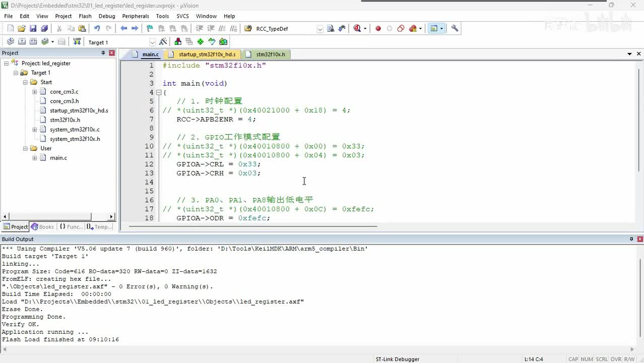
Task: Save the current file with the Save icon
Action: click(x=33, y=29)
